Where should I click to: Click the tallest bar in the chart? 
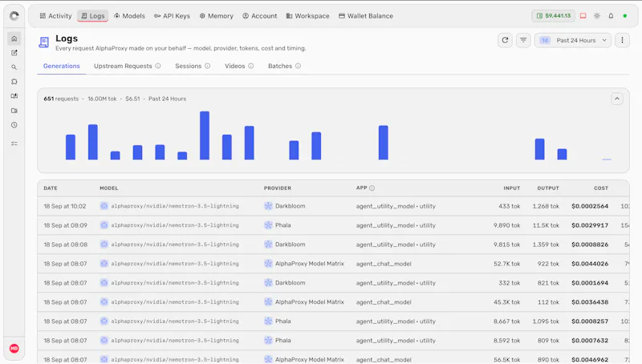(x=205, y=135)
